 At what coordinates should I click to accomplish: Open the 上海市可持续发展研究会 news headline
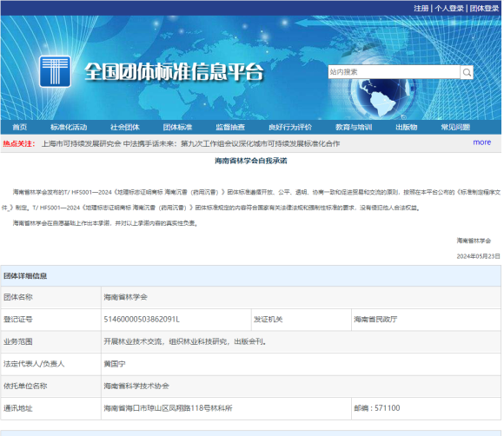[x=190, y=143]
